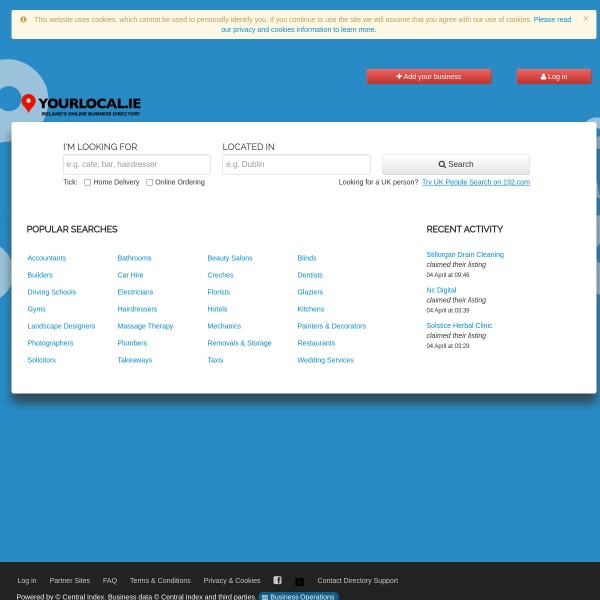Open Solstice Herbal Clinic in recent activity

[459, 325]
